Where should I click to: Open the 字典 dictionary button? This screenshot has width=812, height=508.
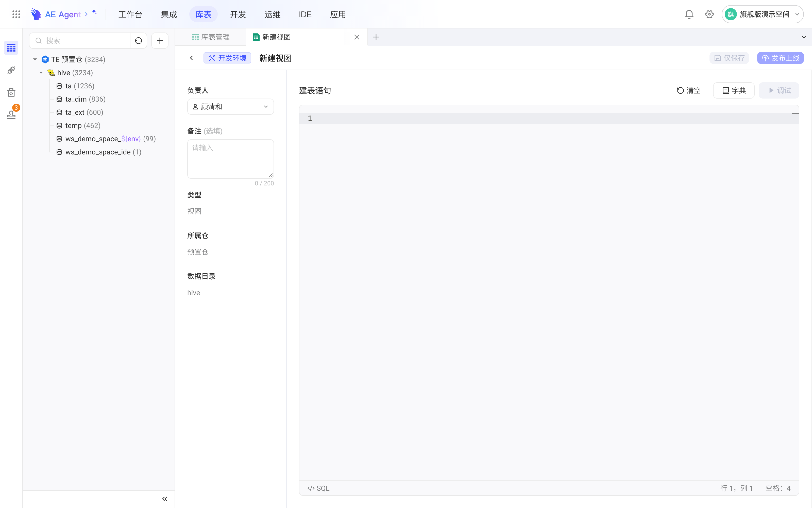[x=734, y=90]
